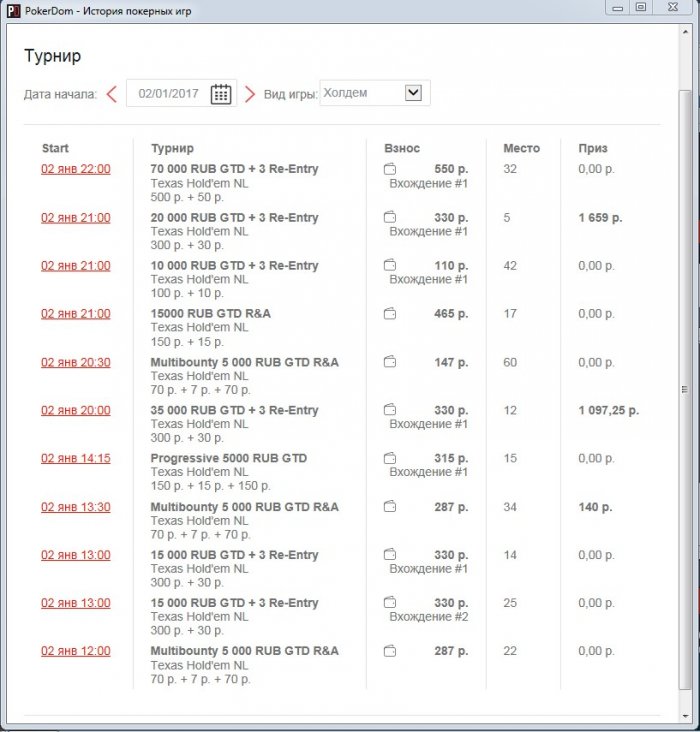Click the buy-in amount 110 р.

(x=451, y=266)
